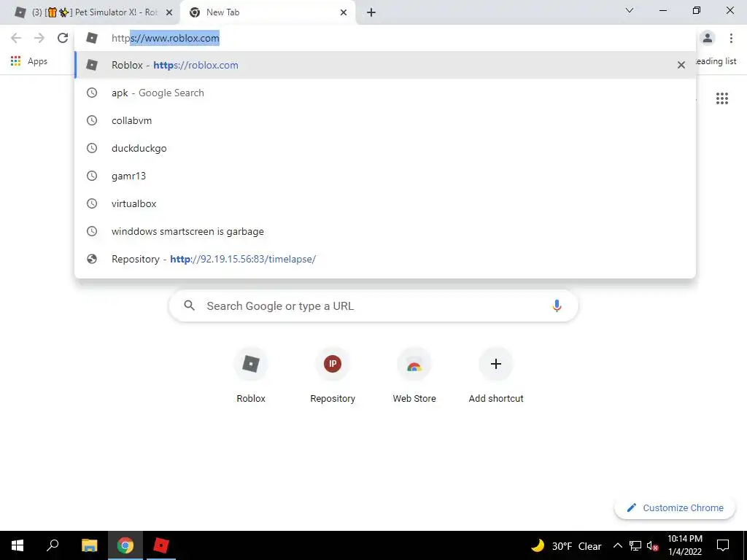Screen dimensions: 747x560
Task: Choose the duckduckgo history suggestion
Action: pyautogui.click(x=385, y=148)
